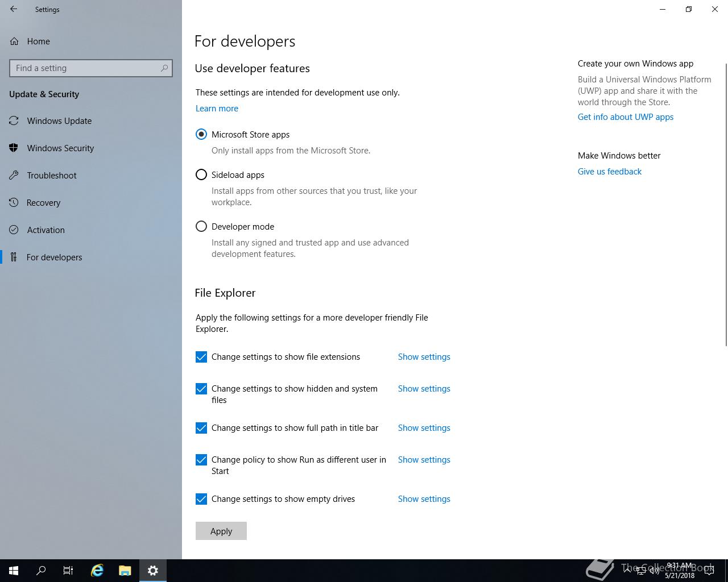The height and width of the screenshot is (582, 728).
Task: Click the Learn more link
Action: click(217, 109)
